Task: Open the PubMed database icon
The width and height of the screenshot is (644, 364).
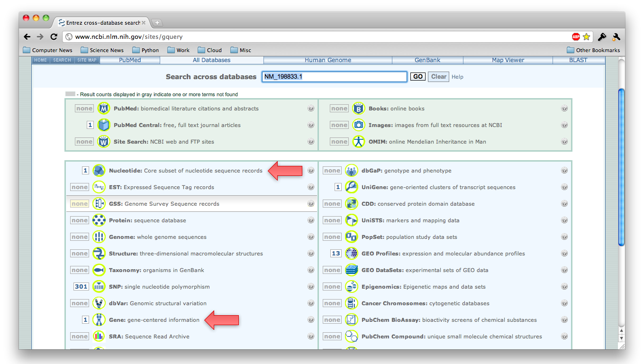Action: [x=104, y=109]
